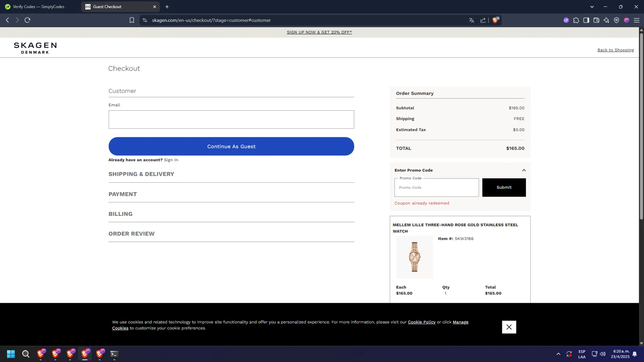Open Leo AI assistant icon

pos(606,20)
